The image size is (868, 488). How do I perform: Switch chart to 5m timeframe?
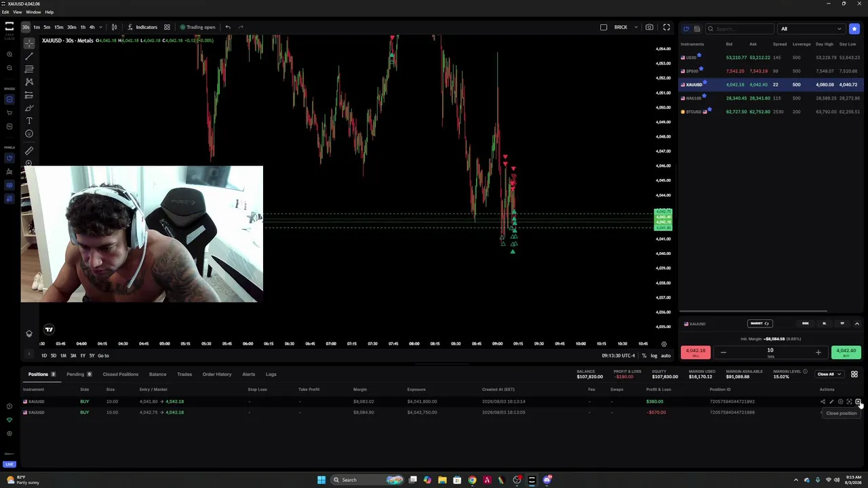tap(47, 27)
